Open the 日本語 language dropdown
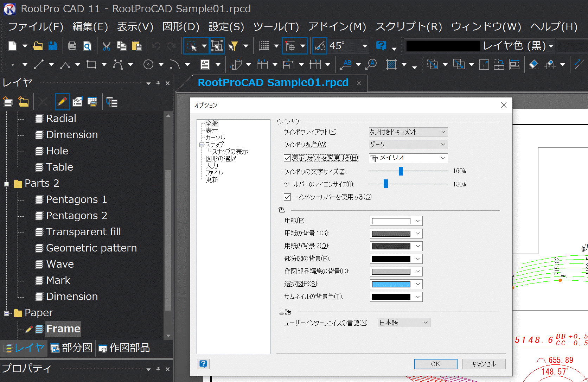The image size is (588, 382). (404, 323)
